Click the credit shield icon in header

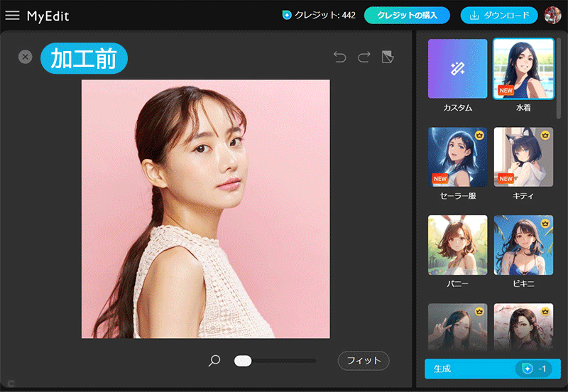(x=287, y=15)
